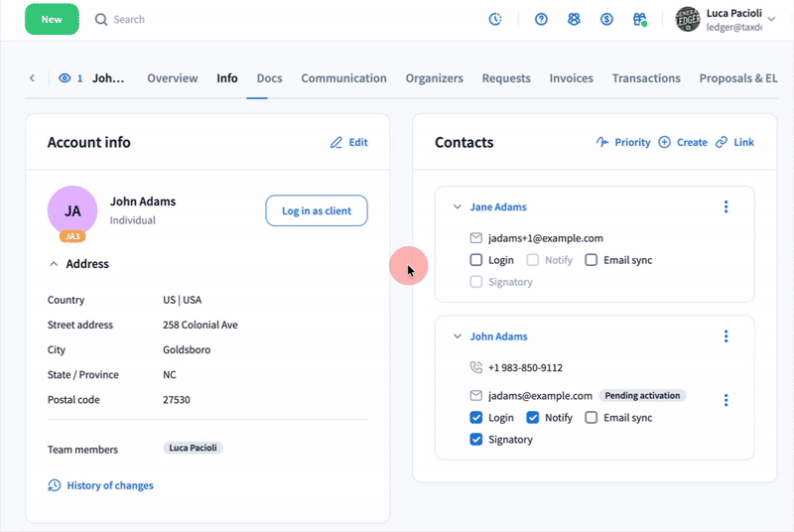Enable Login for Jane Adams
Screen dimensions: 794x532
(476, 260)
